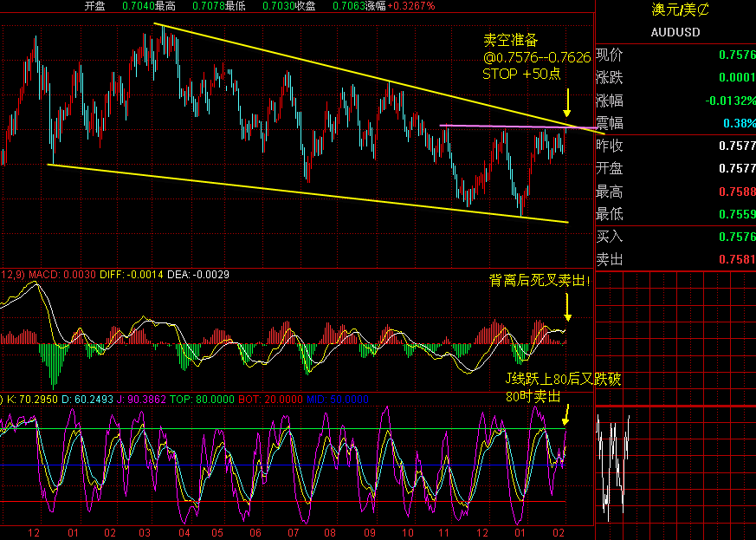Select the -0.0132% change percentage value
Screen dimensions: 756x540
(x=730, y=101)
